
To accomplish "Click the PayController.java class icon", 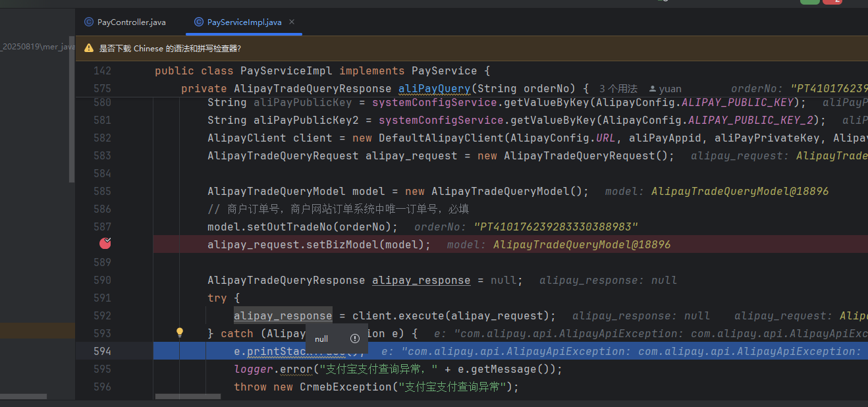I will pos(89,22).
